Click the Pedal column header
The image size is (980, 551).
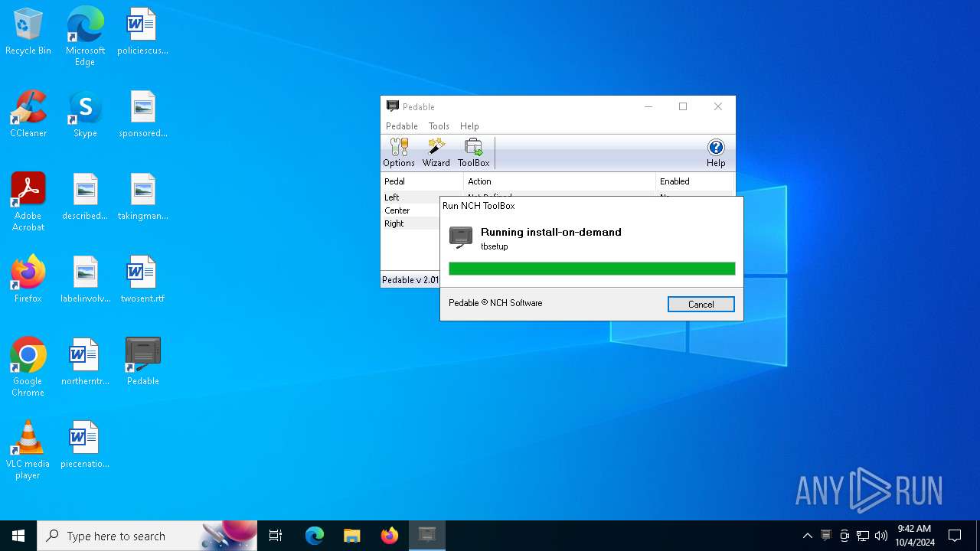click(422, 181)
